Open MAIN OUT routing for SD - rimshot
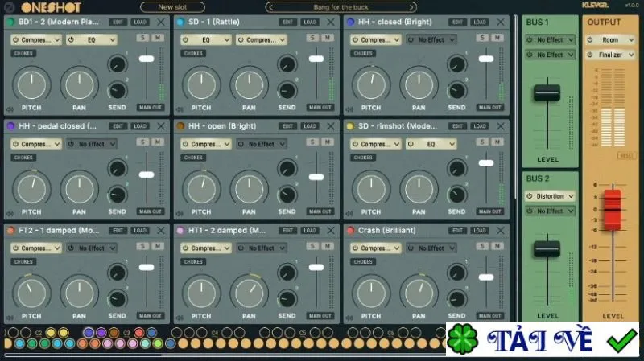644x361 pixels. coord(490,211)
